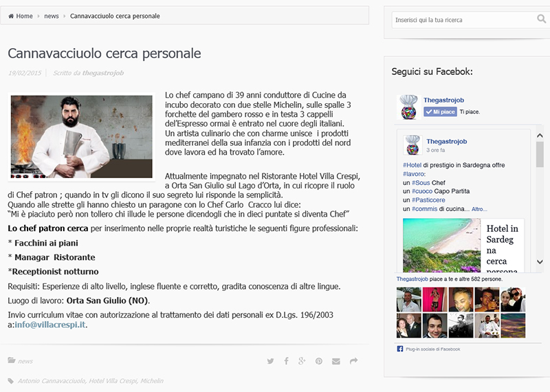Click the 'Cannavacciuolo cerca personale' article title
Viewport: 550px width, 392px height.
click(x=104, y=54)
